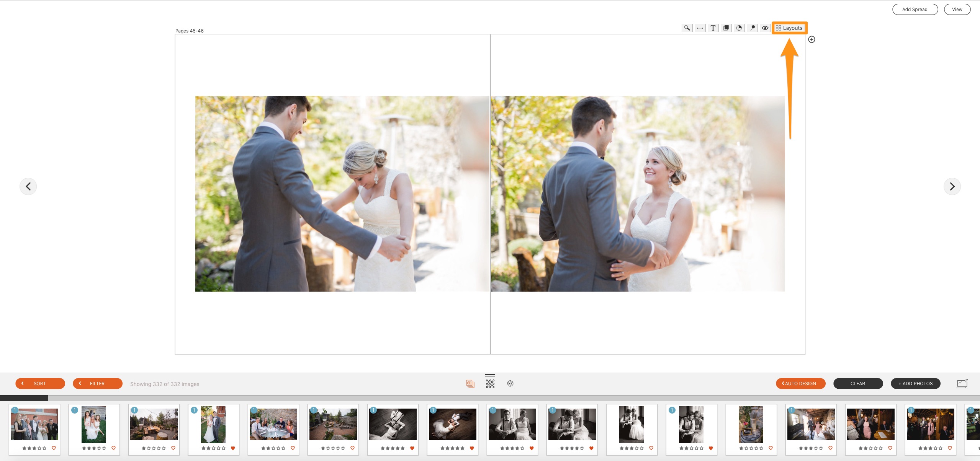Open the Layouts panel

point(789,28)
